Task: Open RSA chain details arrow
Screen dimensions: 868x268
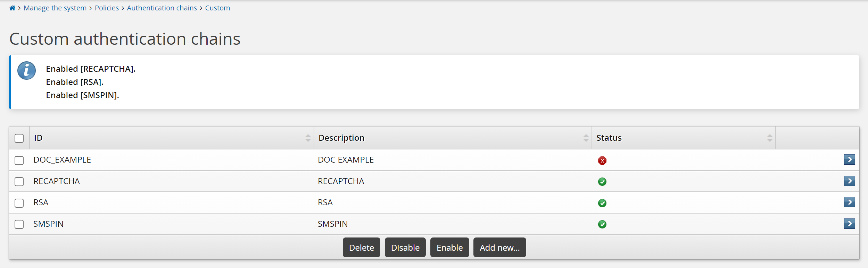Action: (849, 202)
